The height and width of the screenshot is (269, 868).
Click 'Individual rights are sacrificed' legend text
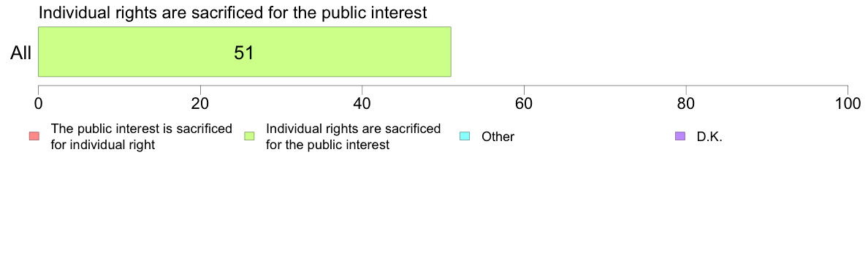[x=353, y=129]
